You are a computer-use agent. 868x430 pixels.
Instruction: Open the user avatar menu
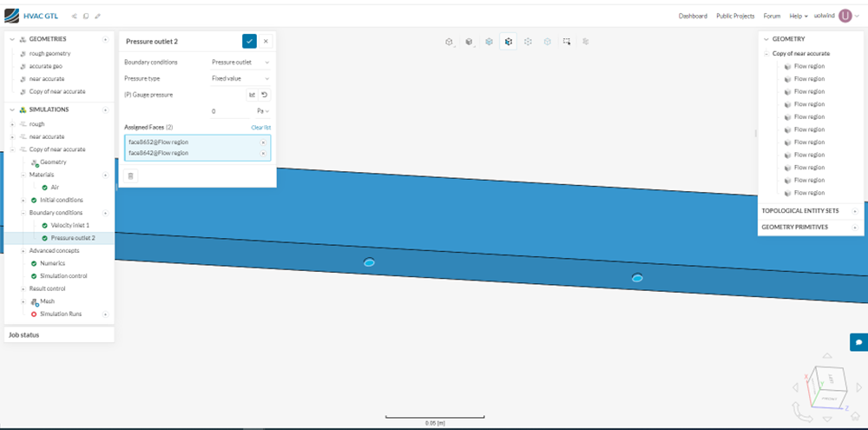pyautogui.click(x=845, y=16)
